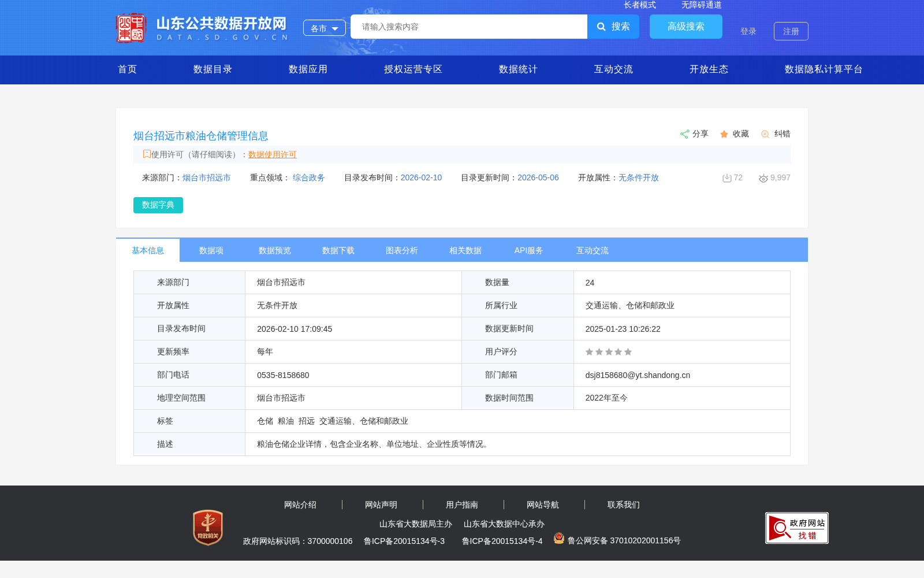Click the 政府网站找错 badge
This screenshot has height=578, width=924.
797,528
